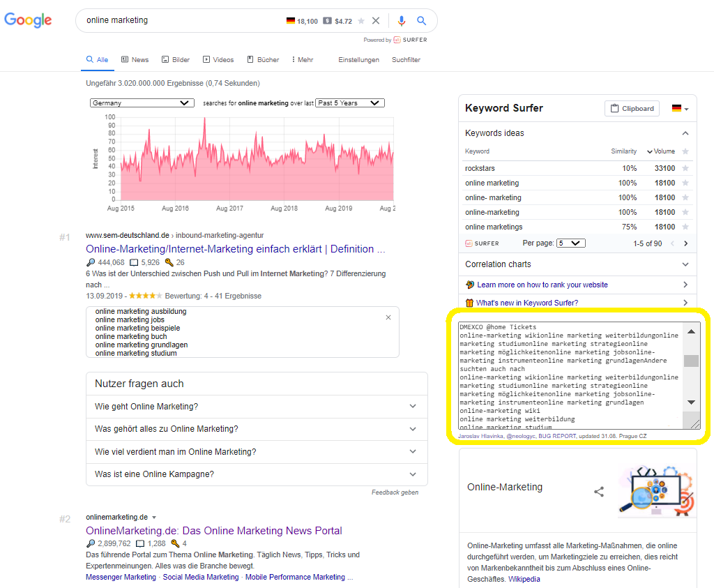Switch to Videos tab

[x=218, y=60]
